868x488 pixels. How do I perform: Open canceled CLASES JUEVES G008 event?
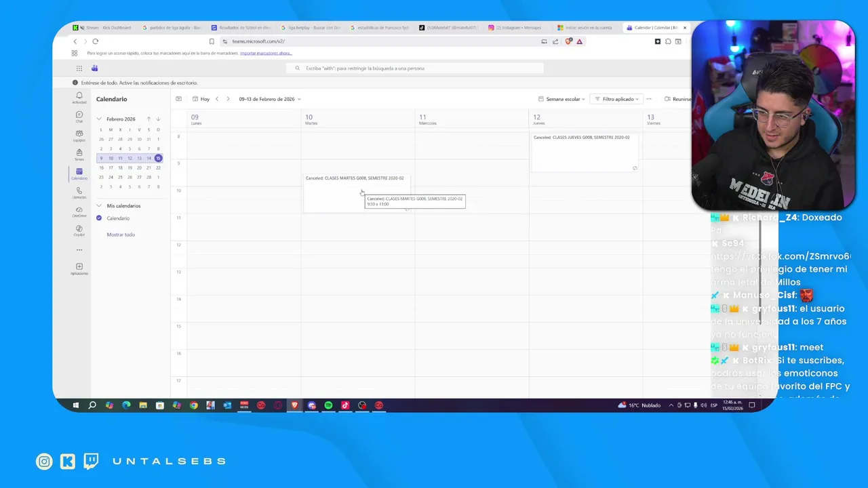585,152
